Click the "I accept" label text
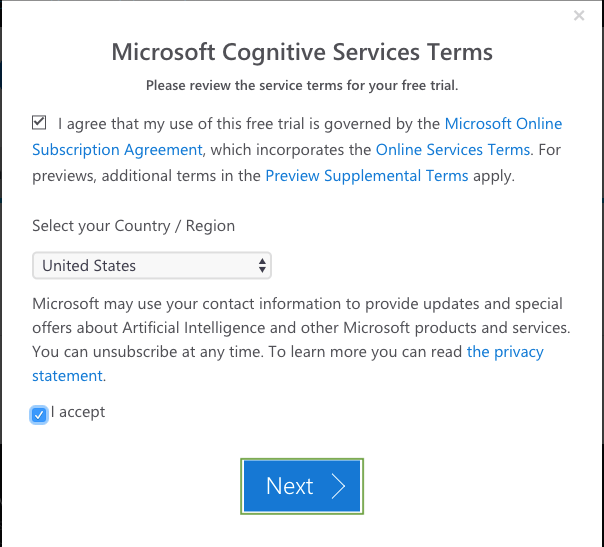 click(x=78, y=412)
